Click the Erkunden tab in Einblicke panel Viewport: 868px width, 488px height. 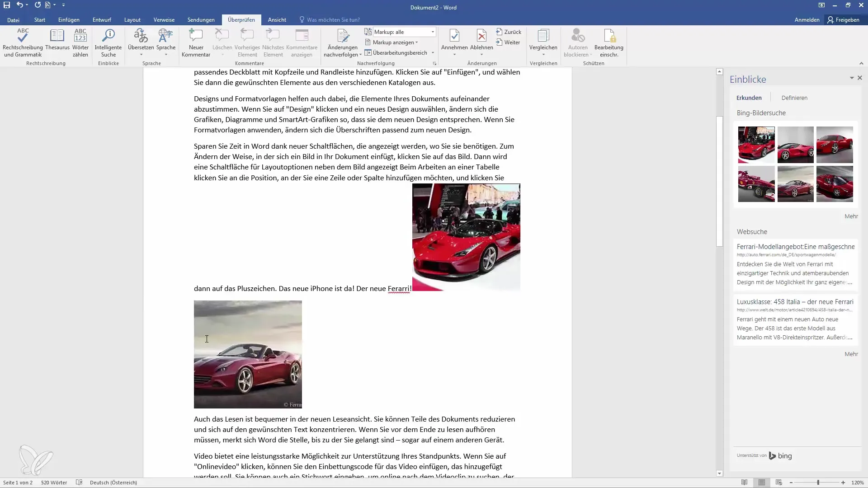(749, 97)
